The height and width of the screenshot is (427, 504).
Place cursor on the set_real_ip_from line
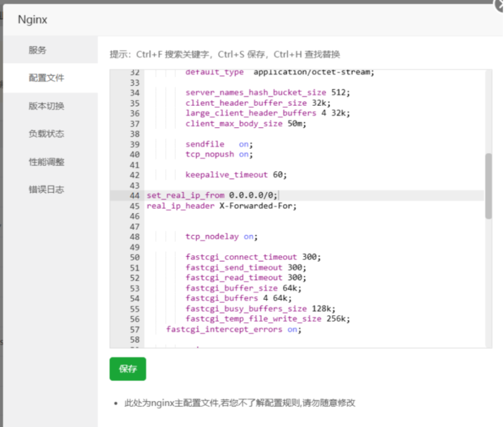212,195
